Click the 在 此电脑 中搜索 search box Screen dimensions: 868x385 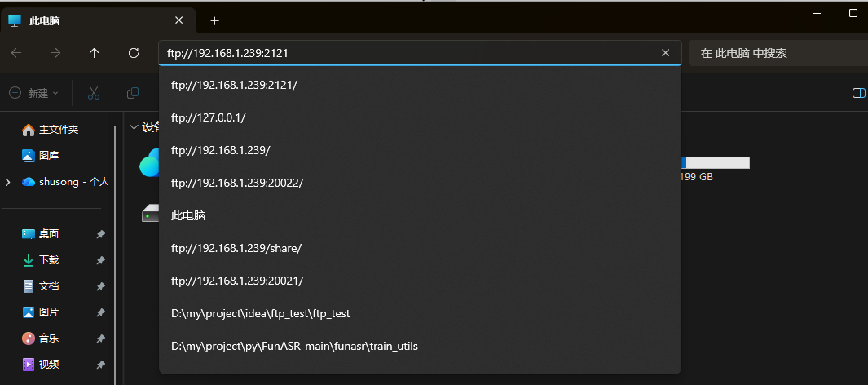pyautogui.click(x=774, y=53)
